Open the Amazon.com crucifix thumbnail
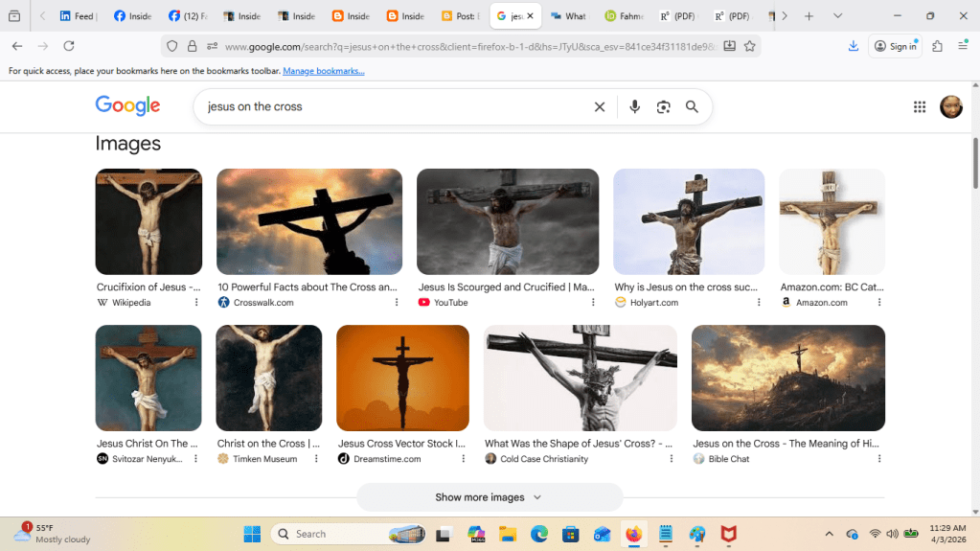Viewport: 980px width, 551px height. tap(832, 221)
